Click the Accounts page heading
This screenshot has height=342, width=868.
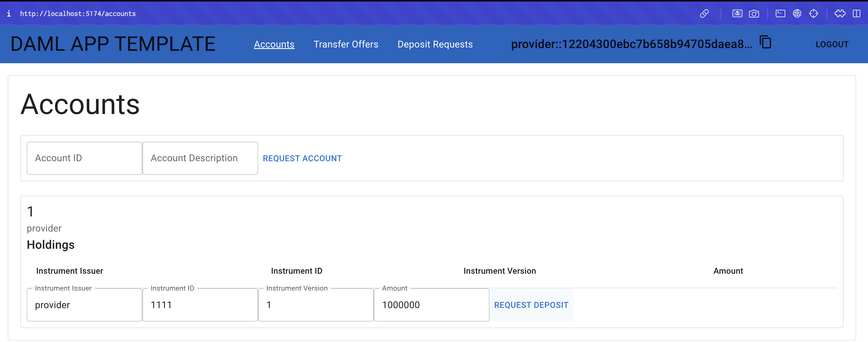(x=80, y=104)
